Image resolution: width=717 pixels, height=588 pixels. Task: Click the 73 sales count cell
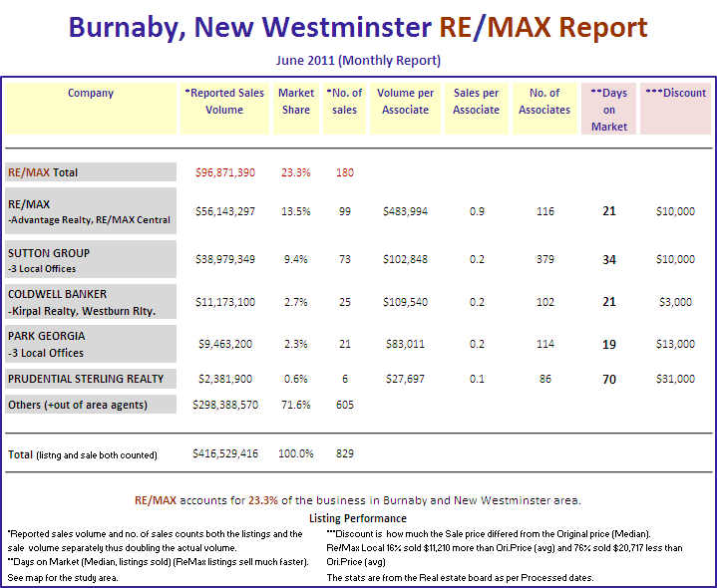[345, 259]
